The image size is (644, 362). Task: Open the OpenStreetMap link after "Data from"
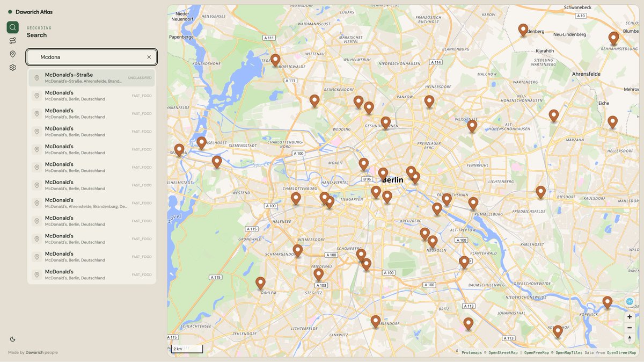621,353
